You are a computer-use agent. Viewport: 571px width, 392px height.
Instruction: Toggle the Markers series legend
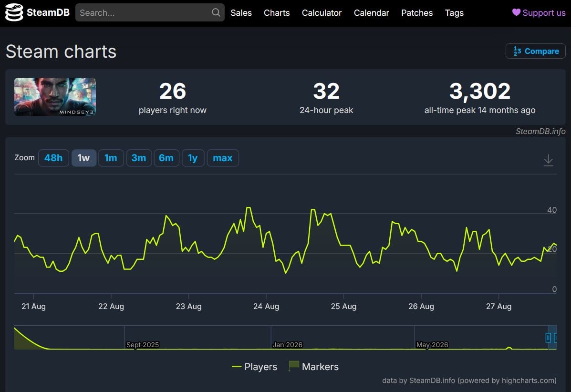tap(313, 367)
